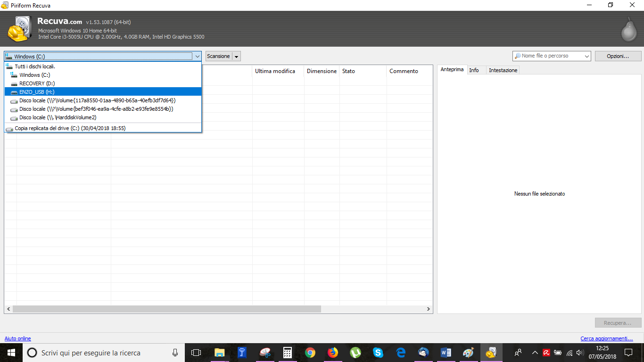Click the Cerca aggiornamenti link

click(606, 338)
